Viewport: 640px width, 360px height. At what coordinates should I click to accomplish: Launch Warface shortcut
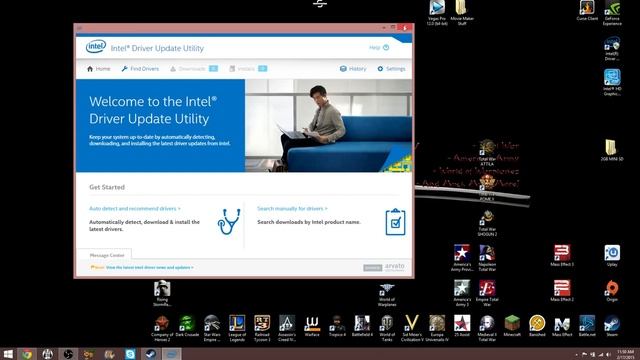click(311, 326)
